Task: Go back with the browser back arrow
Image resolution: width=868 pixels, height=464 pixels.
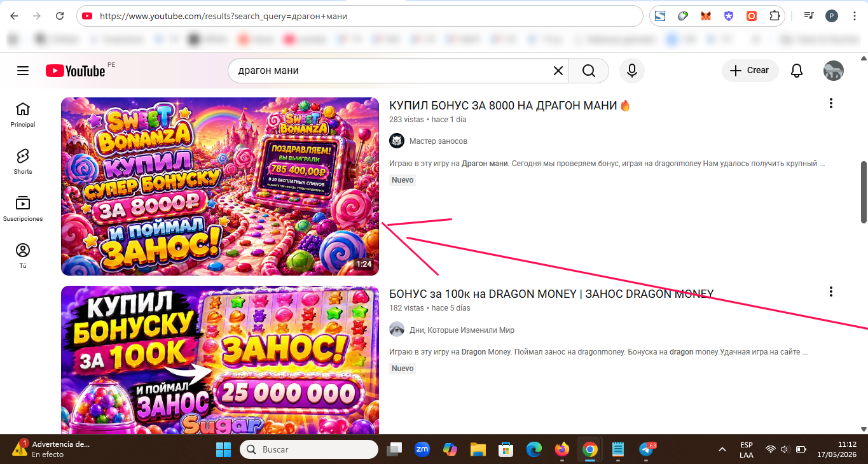Action: 15,16
